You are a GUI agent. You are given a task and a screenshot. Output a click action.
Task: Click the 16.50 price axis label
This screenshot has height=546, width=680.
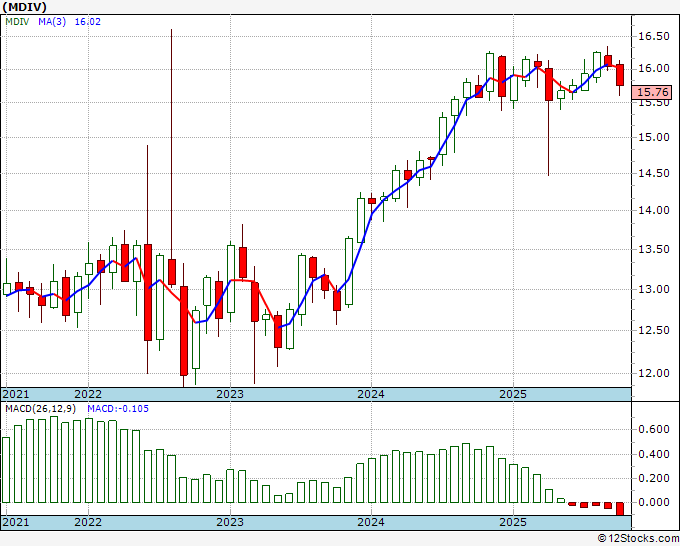[x=654, y=36]
